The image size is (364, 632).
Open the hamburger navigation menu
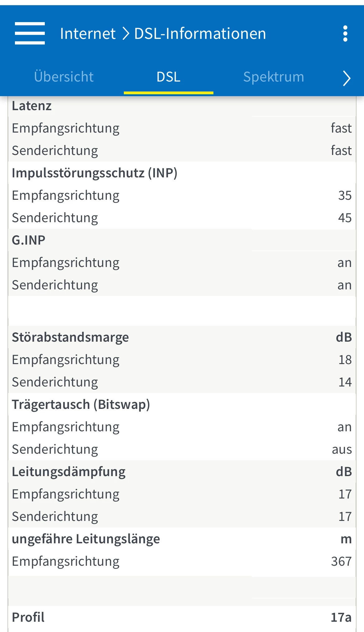30,33
